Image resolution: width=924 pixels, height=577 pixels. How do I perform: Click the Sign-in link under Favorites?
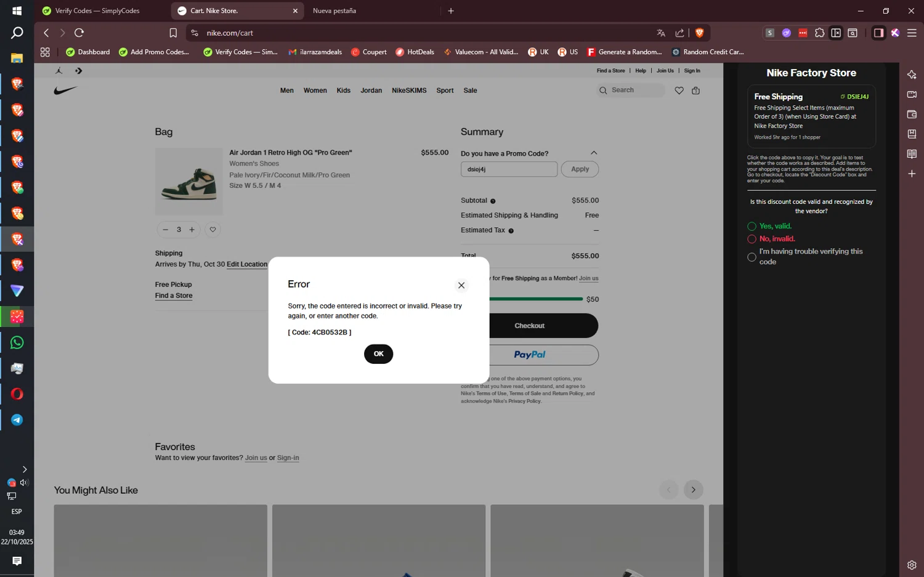coord(288,458)
